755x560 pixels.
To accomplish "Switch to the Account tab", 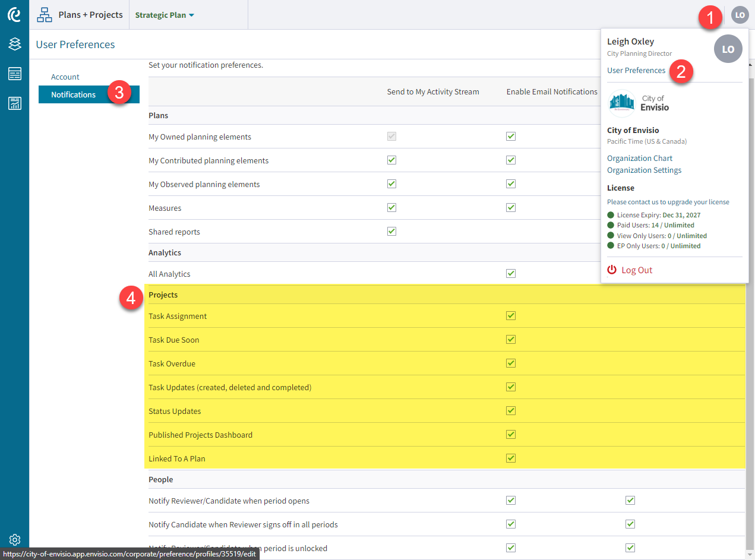I will (x=65, y=76).
